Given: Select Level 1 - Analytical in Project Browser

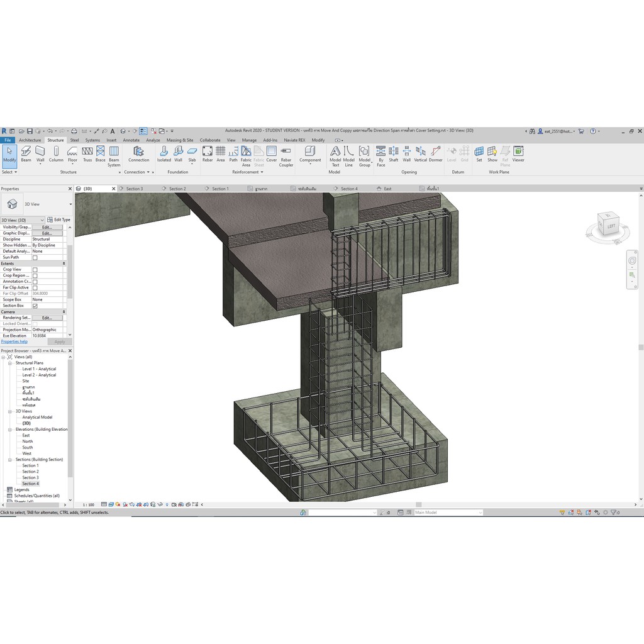Looking at the screenshot, I should [x=39, y=369].
